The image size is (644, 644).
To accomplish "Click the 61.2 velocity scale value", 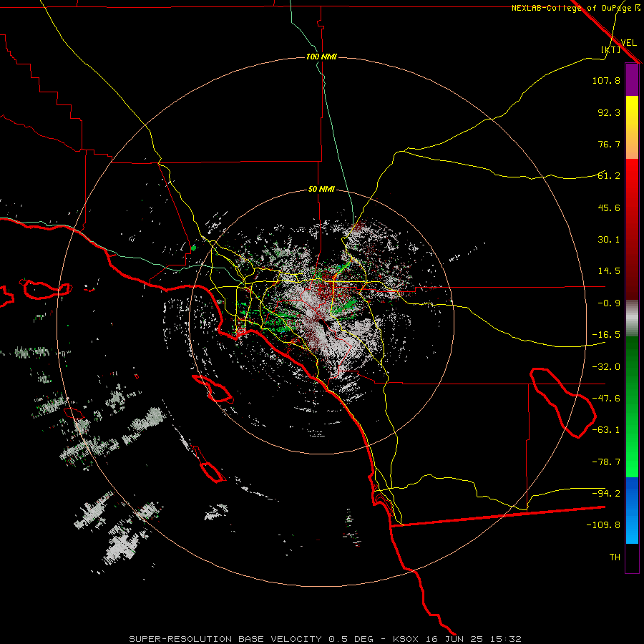I will point(609,176).
